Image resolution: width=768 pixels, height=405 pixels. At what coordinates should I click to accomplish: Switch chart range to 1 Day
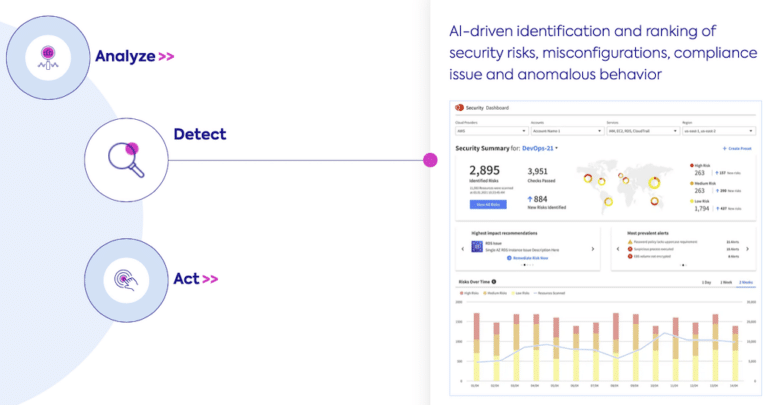pyautogui.click(x=706, y=283)
